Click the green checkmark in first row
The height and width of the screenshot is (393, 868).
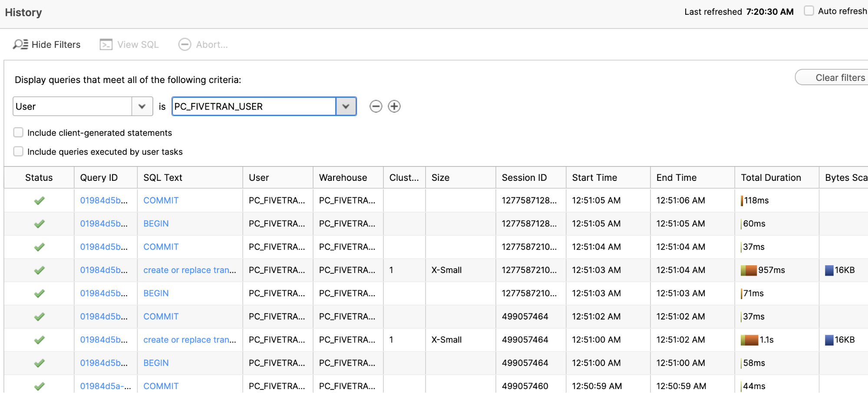39,200
